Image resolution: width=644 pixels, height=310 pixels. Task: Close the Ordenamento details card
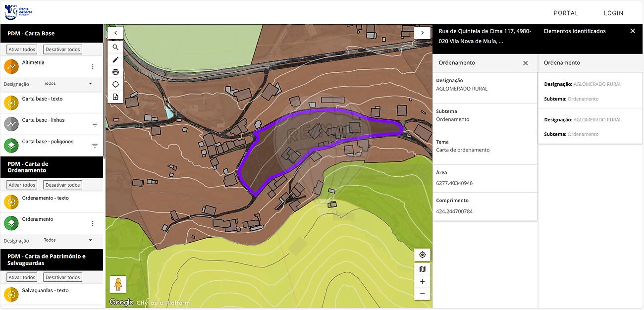526,63
